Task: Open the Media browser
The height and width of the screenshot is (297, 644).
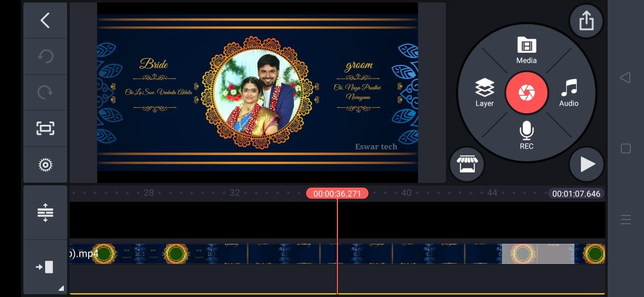Action: [x=526, y=51]
